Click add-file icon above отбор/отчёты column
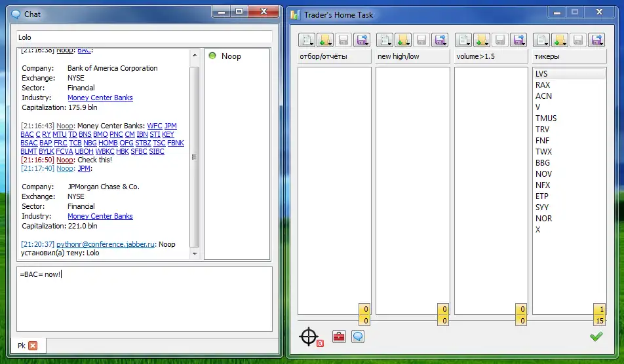This screenshot has height=364, width=624. click(325, 40)
